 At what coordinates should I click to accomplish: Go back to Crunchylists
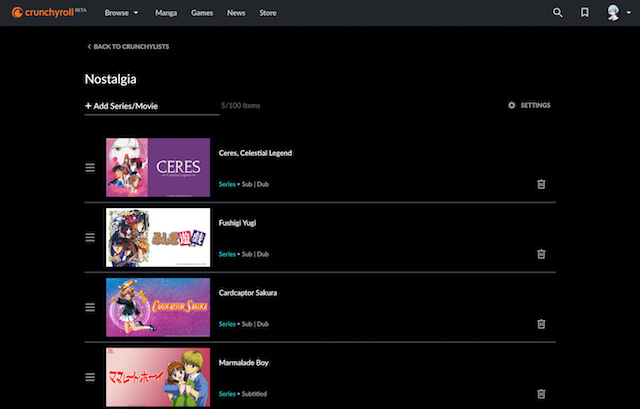[128, 47]
